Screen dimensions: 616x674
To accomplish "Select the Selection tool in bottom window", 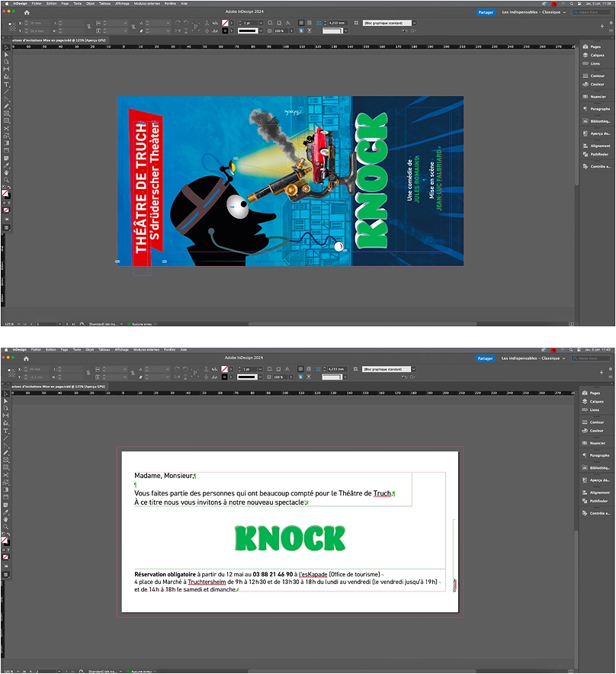I will 6,394.
